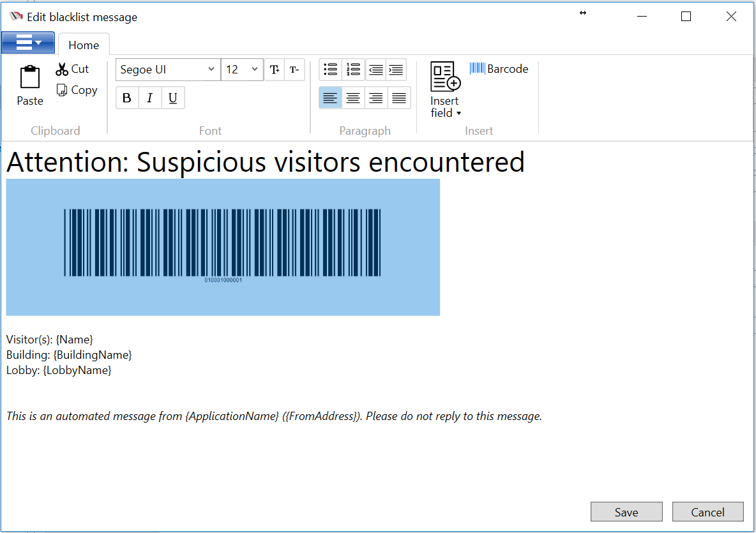Open the blue application menu button
The image size is (756, 533).
pos(28,43)
